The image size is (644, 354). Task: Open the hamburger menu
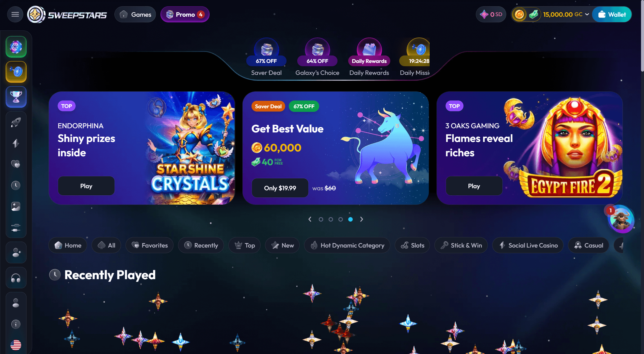[x=15, y=14]
